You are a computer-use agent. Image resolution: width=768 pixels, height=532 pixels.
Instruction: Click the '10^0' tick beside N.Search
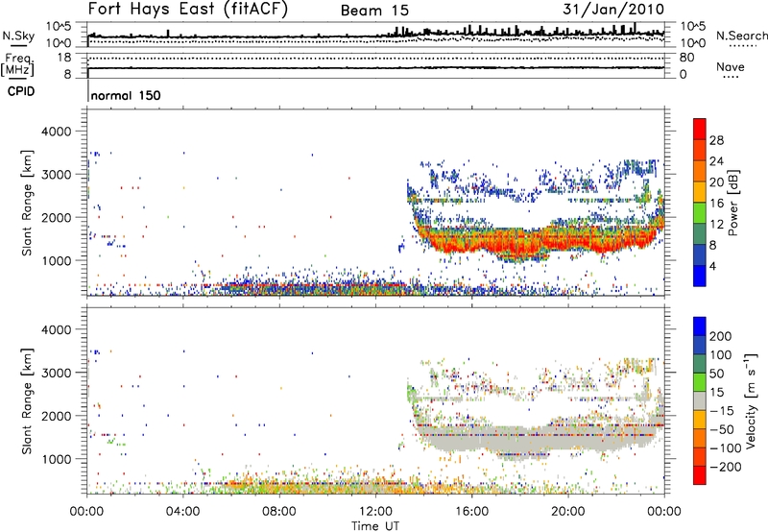point(692,43)
